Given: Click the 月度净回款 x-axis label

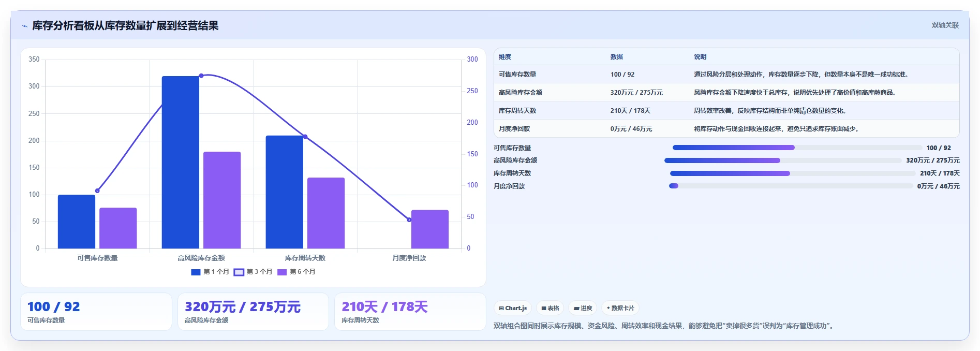Looking at the screenshot, I should (409, 258).
